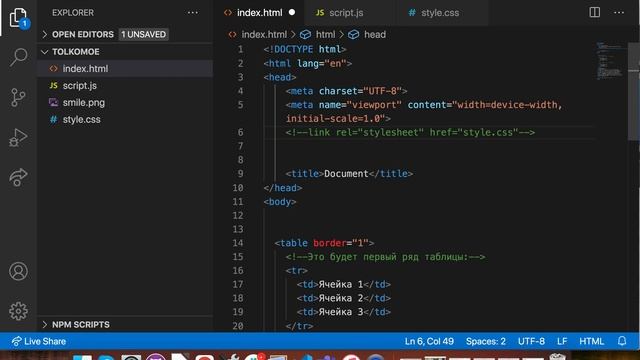Screen dimensions: 640x360
Task: Switch to the index.html tab
Action: (259, 13)
